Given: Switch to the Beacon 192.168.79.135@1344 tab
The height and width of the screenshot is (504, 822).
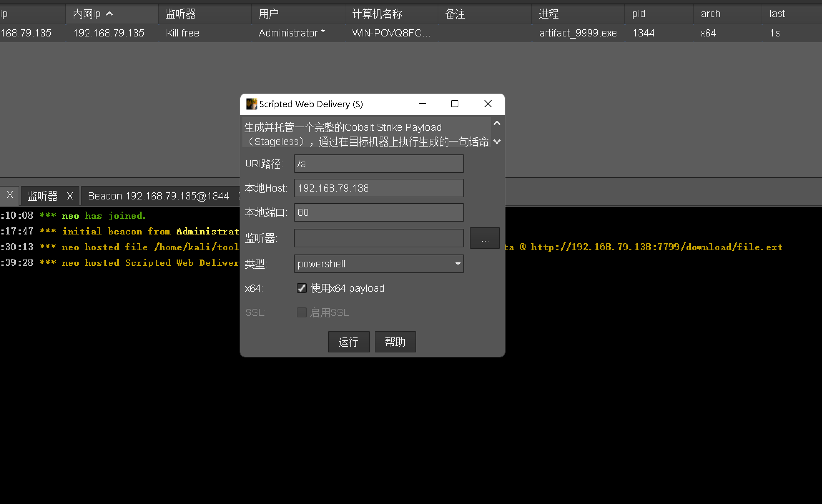Looking at the screenshot, I should click(158, 196).
